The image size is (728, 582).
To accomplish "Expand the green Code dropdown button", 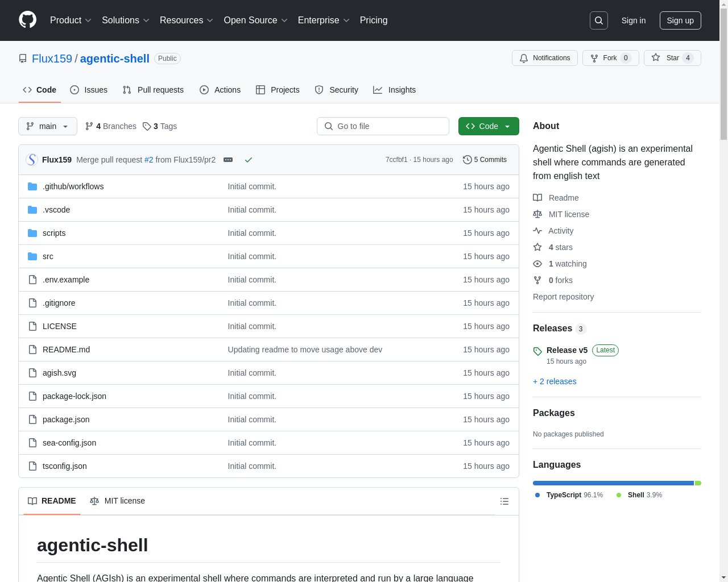I will point(489,126).
